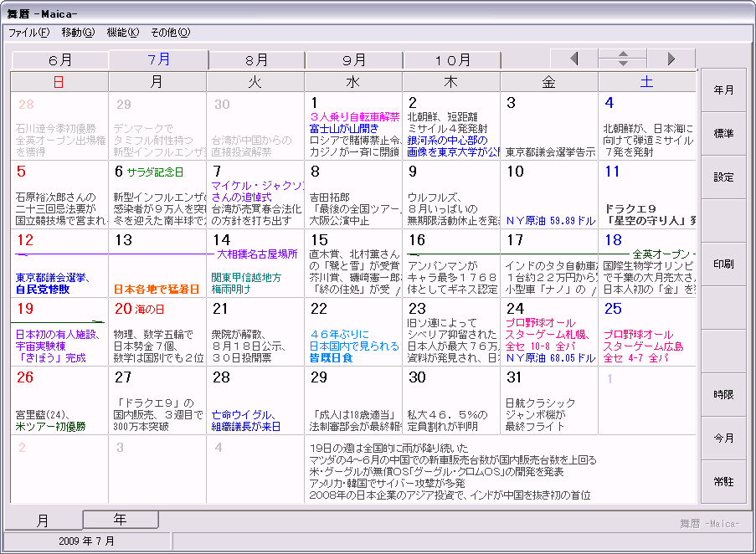The width and height of the screenshot is (756, 554).
Task: Open the 機能(K) menu
Action: coord(122,33)
